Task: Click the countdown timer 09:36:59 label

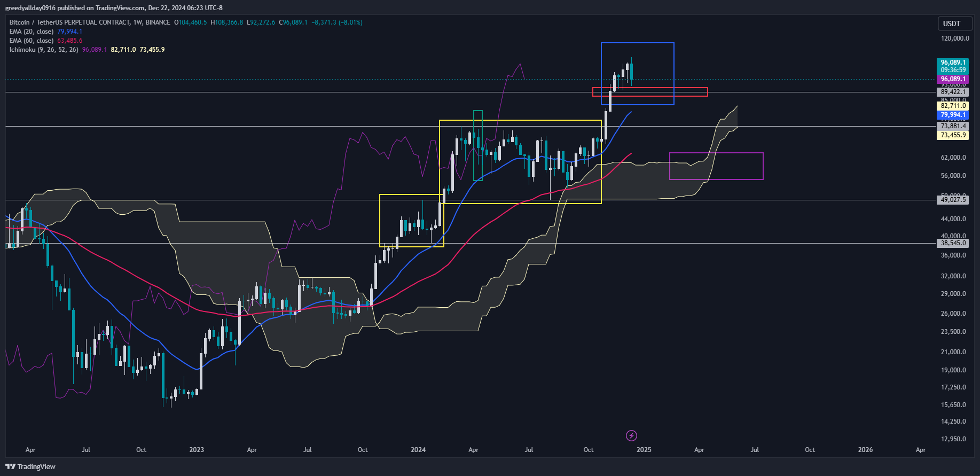Action: (953, 70)
